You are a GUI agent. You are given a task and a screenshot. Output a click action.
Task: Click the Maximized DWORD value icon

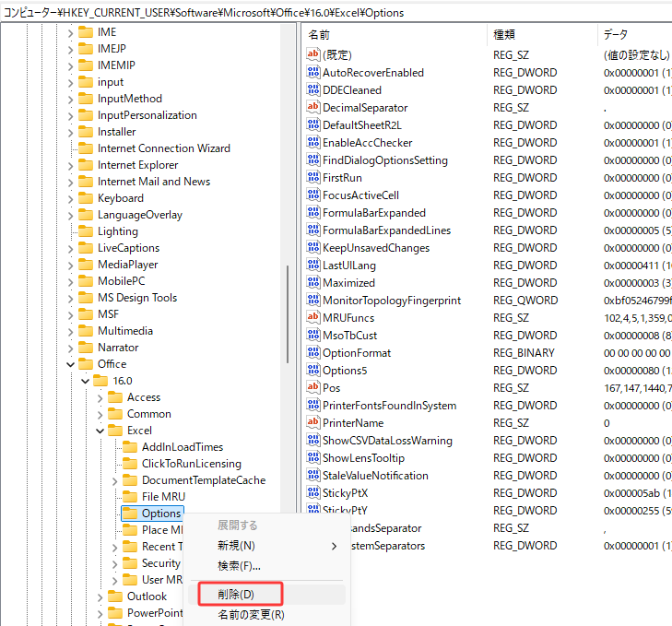313,282
